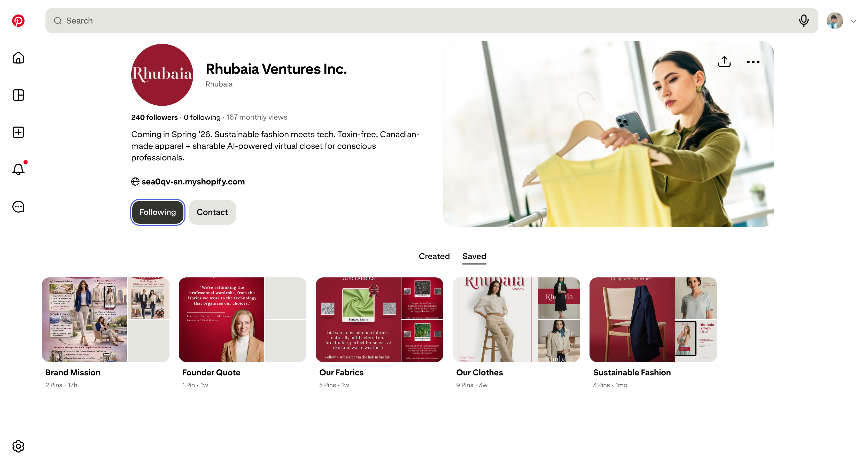Open the Pinterest logo home link
The height and width of the screenshot is (467, 868).
click(x=18, y=21)
